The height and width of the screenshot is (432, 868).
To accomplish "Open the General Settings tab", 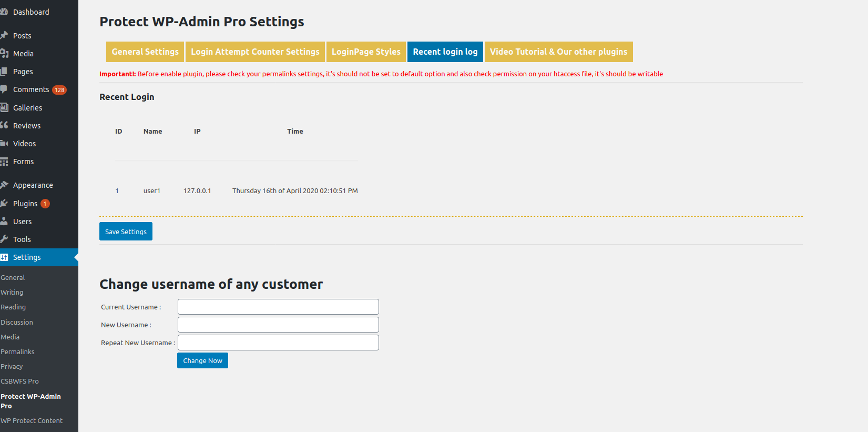I will pos(145,52).
